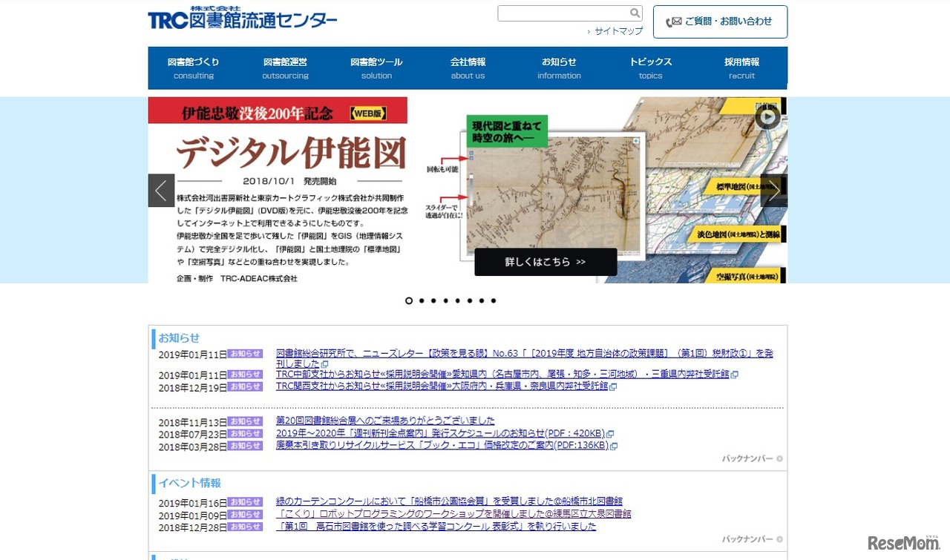
Task: Select the fourth slideshow indicator dot
Action: 445,300
